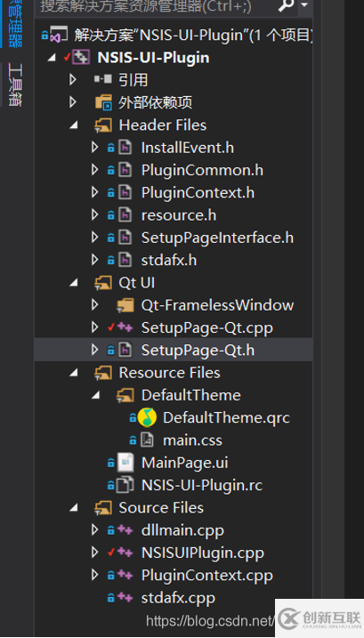
Task: Select the solution 'NSIS-UI-Plugin' root node
Action: (x=193, y=36)
